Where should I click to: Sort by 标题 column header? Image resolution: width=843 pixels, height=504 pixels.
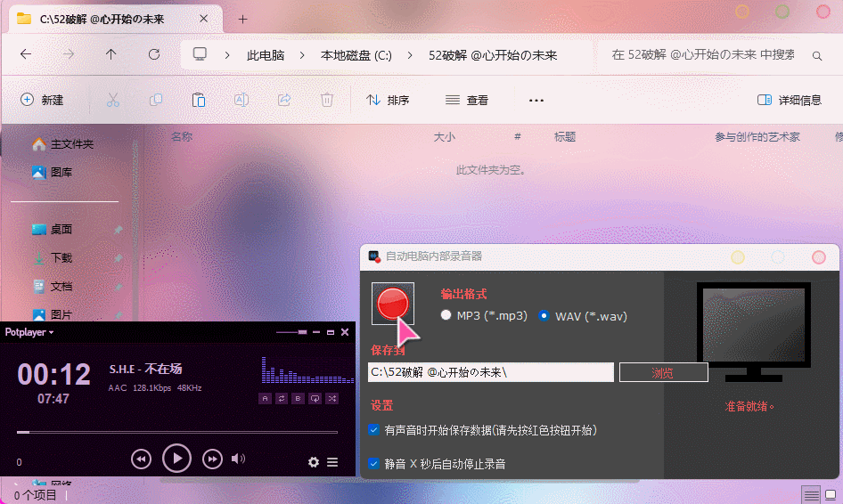coord(565,137)
